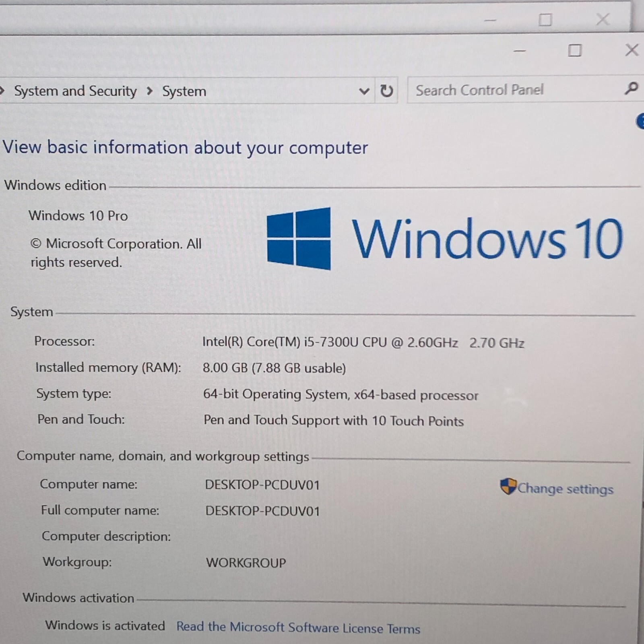Click the 'WORKGROUP' value
The width and height of the screenshot is (644, 644).
(246, 562)
